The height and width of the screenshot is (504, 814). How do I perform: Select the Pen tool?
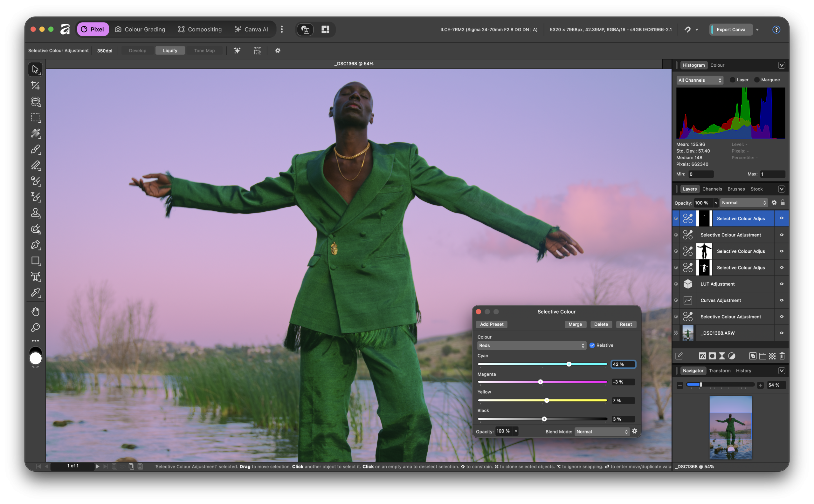click(35, 245)
